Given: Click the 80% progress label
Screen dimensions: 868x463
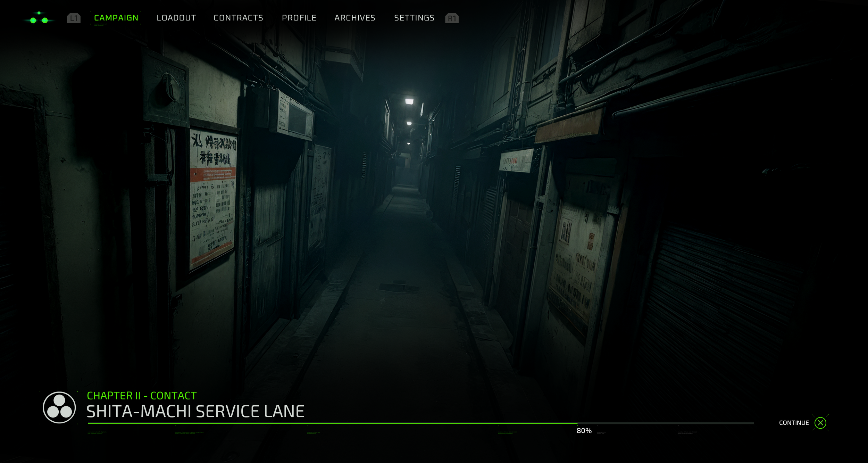Looking at the screenshot, I should coord(584,431).
